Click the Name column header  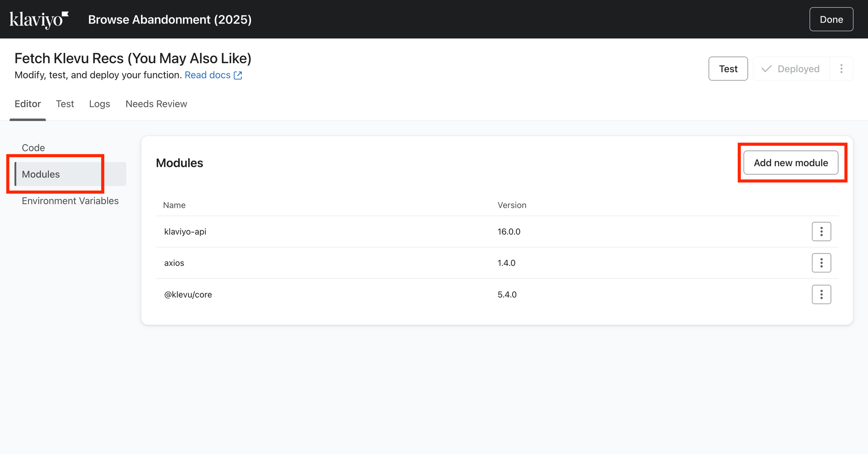pos(174,205)
